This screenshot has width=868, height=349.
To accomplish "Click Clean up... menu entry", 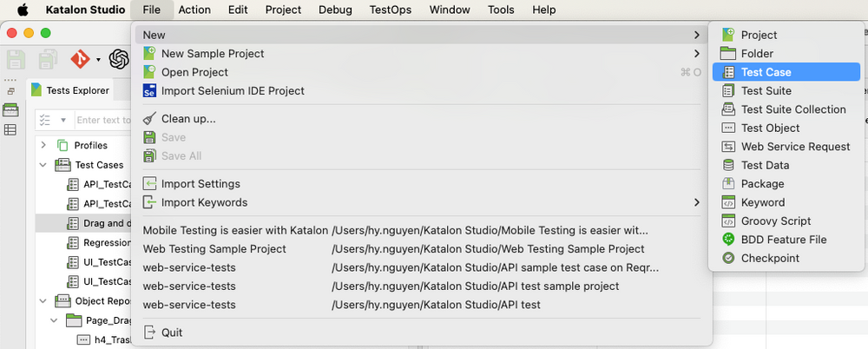I will tap(421, 119).
